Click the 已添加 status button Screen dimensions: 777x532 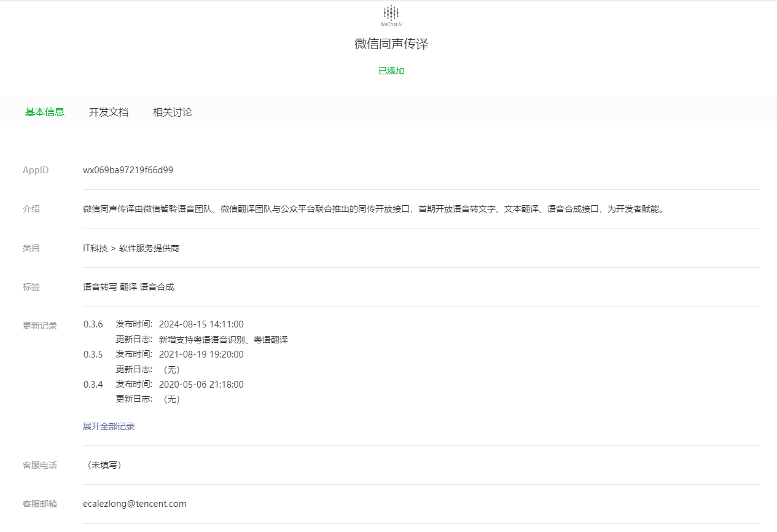coord(391,71)
